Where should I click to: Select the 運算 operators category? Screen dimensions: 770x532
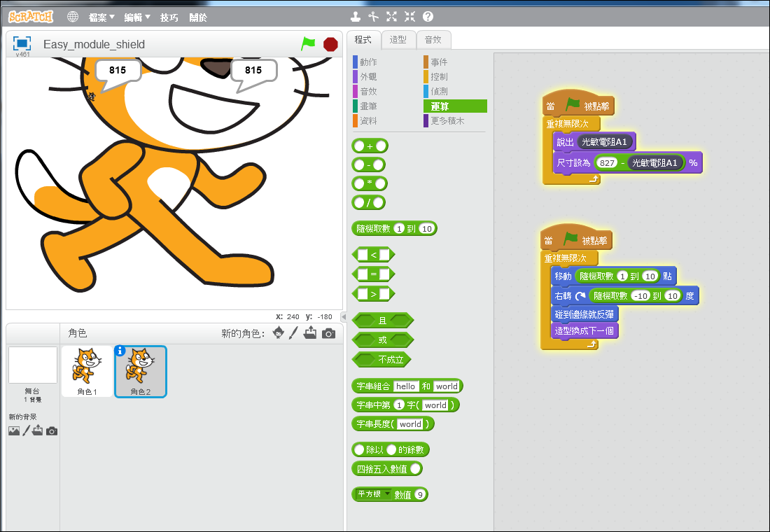click(x=455, y=106)
